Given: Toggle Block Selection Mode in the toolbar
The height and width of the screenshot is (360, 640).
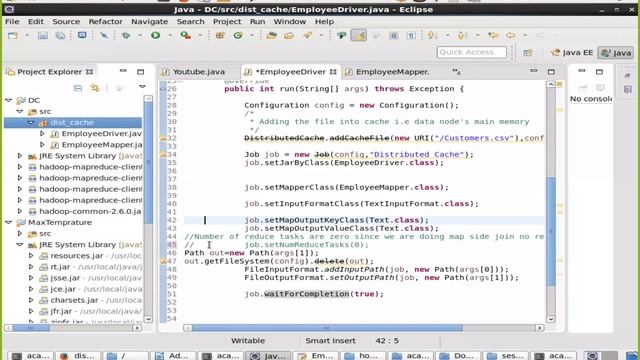Looking at the screenshot, I should 394,36.
